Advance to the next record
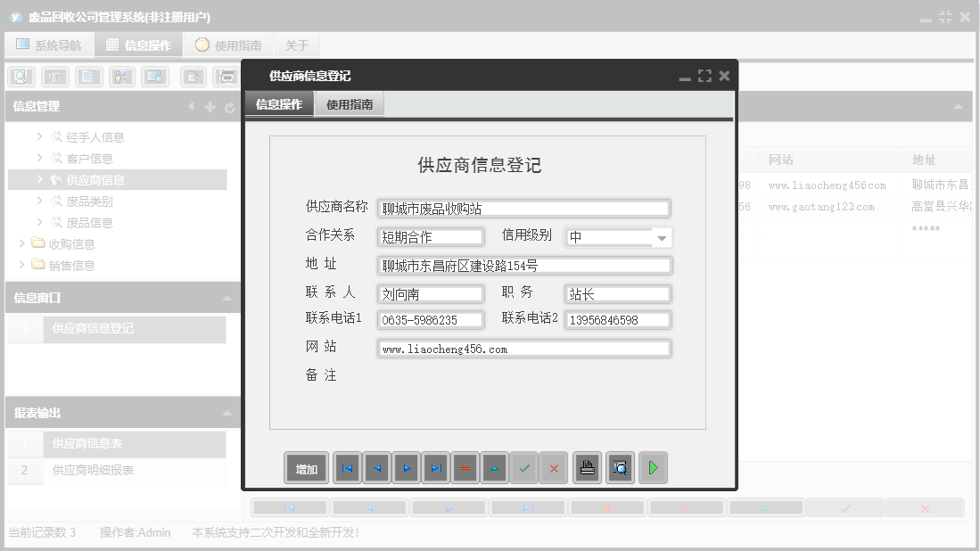The width and height of the screenshot is (980, 551). (x=406, y=467)
